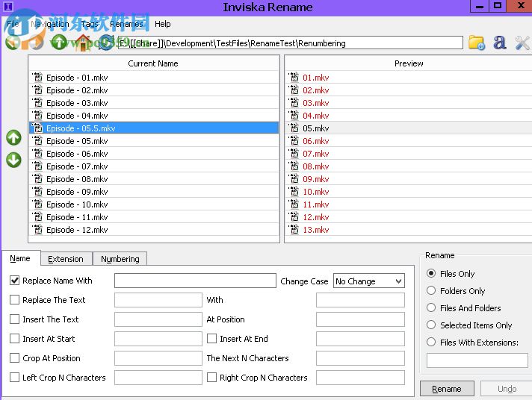Move selected file down with green arrow
Screen dimensions: 532x400
coord(13,160)
